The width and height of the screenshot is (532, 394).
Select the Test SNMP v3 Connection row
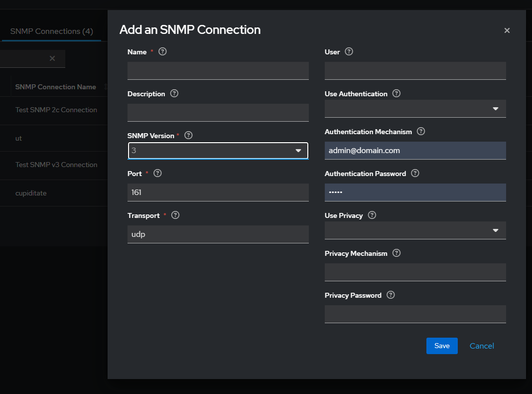54,165
